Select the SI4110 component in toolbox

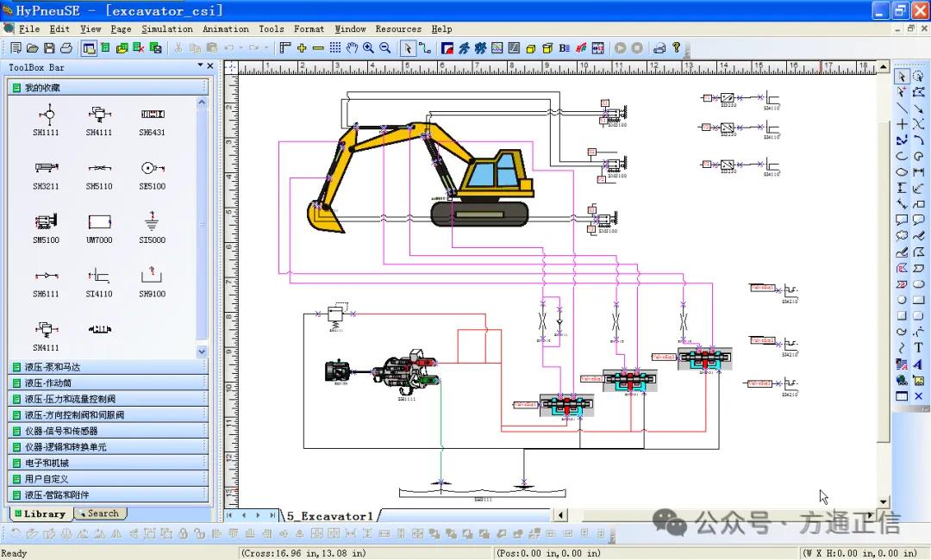pyautogui.click(x=99, y=283)
